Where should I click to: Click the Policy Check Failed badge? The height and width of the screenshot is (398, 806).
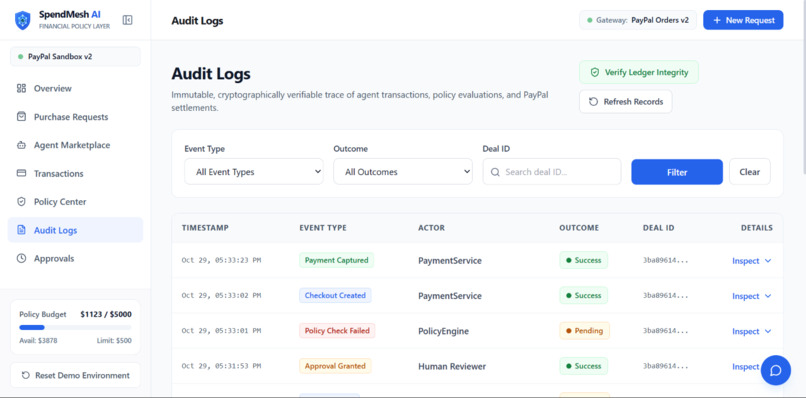[337, 331]
